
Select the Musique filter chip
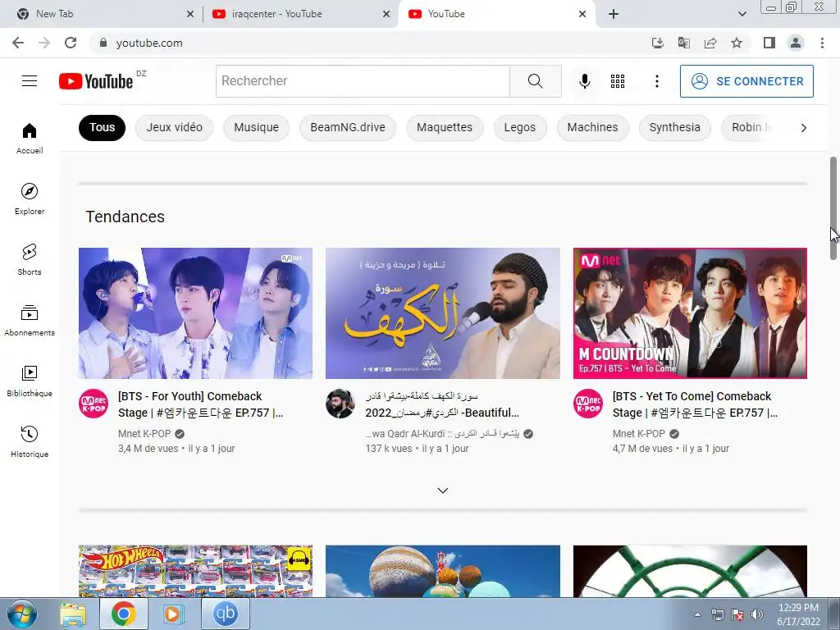click(x=256, y=127)
